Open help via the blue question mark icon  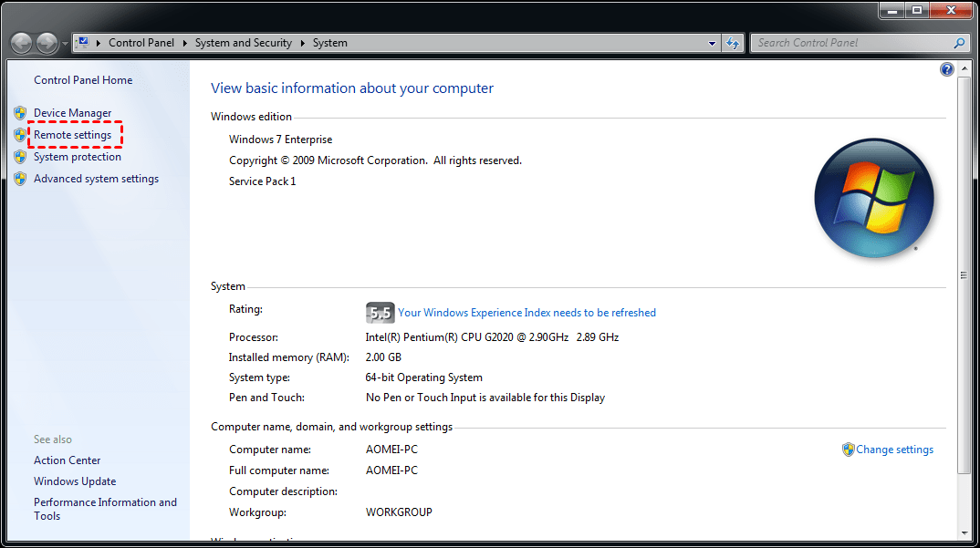(x=946, y=68)
